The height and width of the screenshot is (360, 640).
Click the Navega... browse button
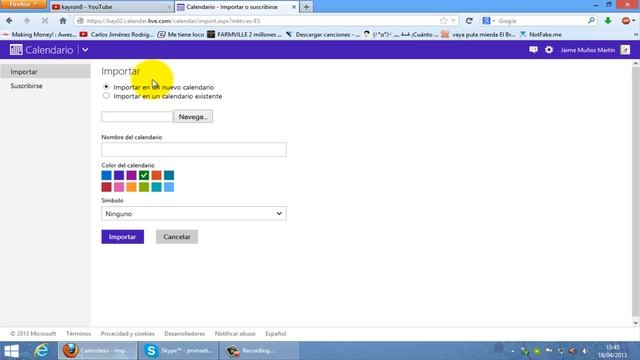click(193, 116)
